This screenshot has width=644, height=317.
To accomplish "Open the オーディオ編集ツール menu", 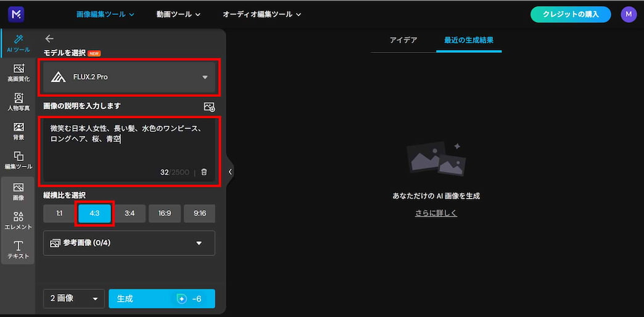I will coord(262,14).
